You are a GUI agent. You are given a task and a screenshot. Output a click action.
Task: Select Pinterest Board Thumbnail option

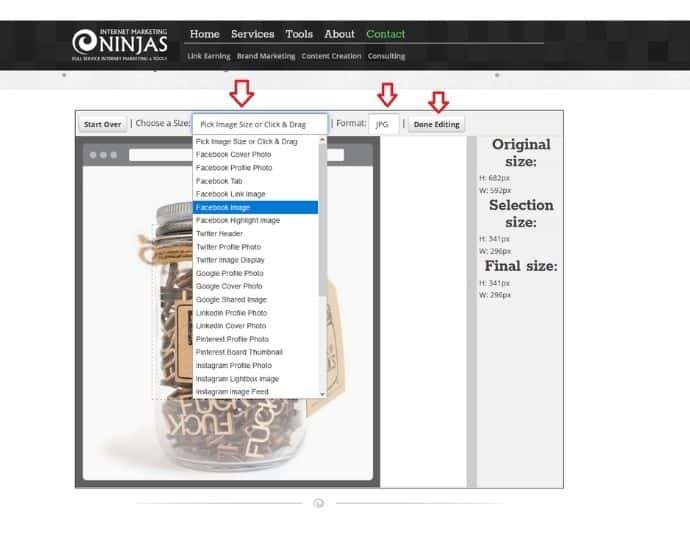[x=255, y=352]
